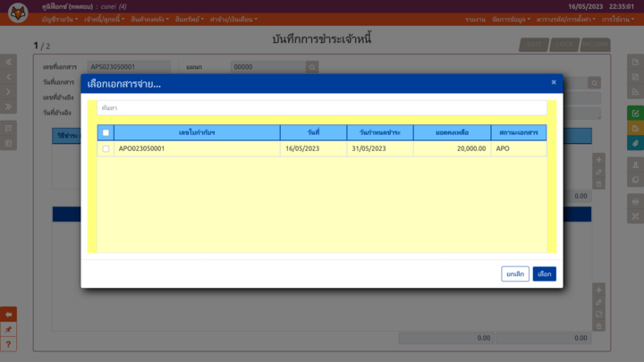Click document number field APS023050001
Screen dimensions: 644x362
(x=129, y=67)
